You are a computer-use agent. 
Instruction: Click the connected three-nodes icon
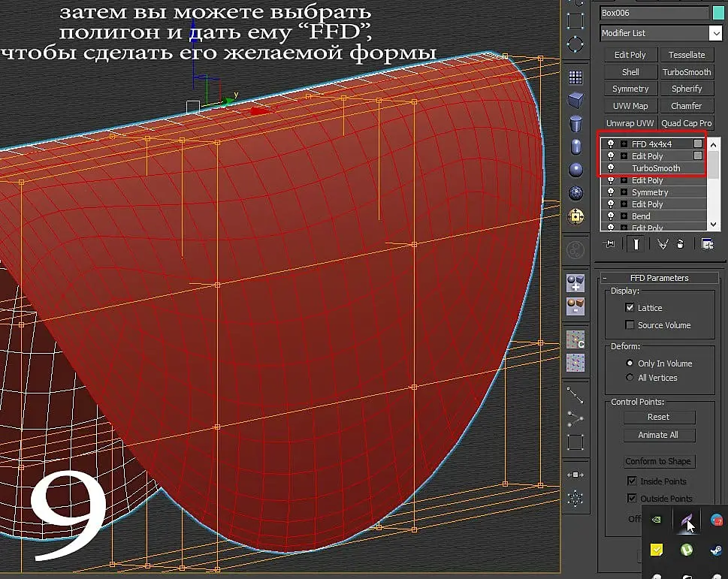(x=575, y=419)
